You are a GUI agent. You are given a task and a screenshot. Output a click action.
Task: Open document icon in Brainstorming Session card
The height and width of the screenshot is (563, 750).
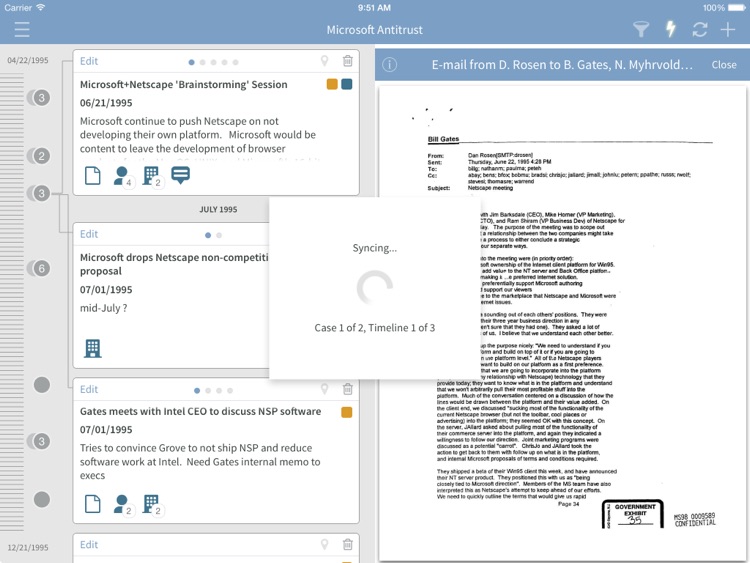[92, 176]
